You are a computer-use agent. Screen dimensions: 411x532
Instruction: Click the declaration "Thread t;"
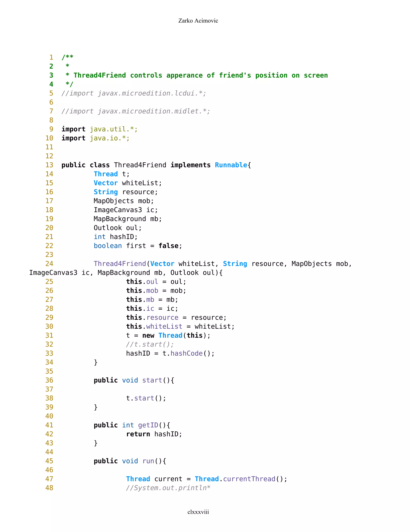click(x=112, y=174)
